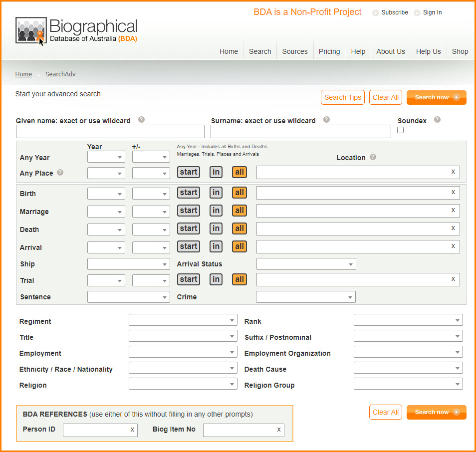
Task: Open the Help Us menu item
Action: point(428,51)
